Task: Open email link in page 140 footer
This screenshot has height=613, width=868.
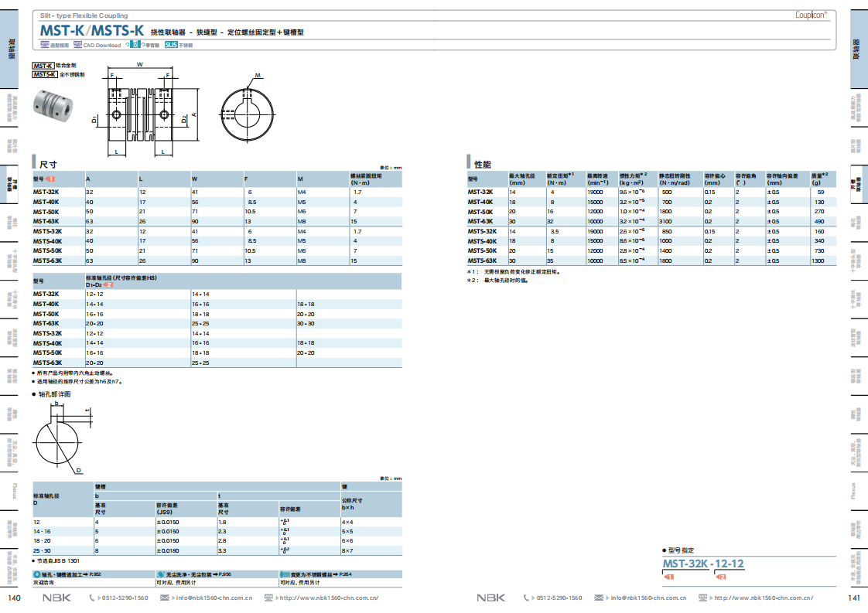Action: [x=214, y=598]
